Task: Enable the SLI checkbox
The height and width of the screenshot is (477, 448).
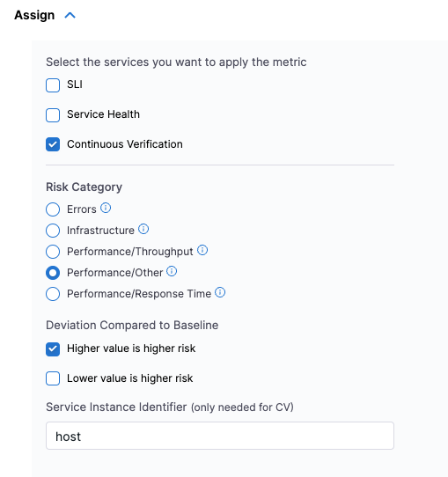Action: click(x=53, y=85)
